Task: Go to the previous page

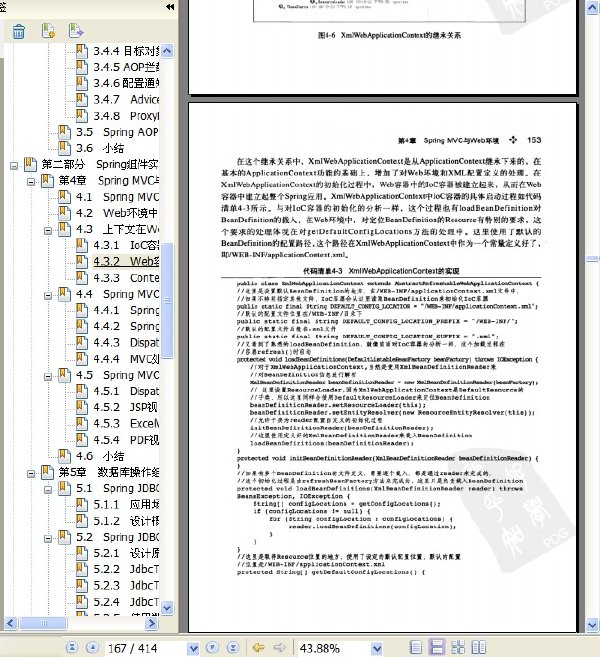Action: click(x=92, y=647)
